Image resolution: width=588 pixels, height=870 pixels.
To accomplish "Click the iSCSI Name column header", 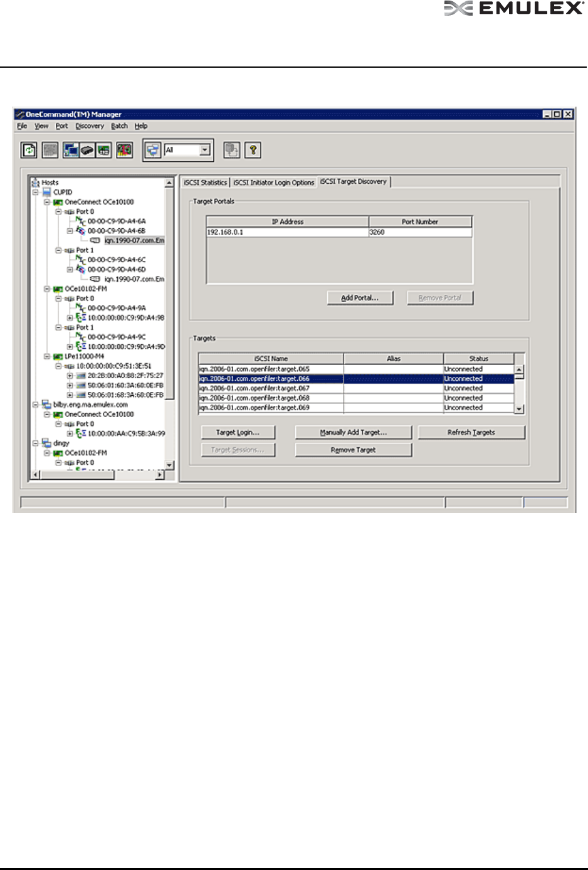I will coord(271,359).
